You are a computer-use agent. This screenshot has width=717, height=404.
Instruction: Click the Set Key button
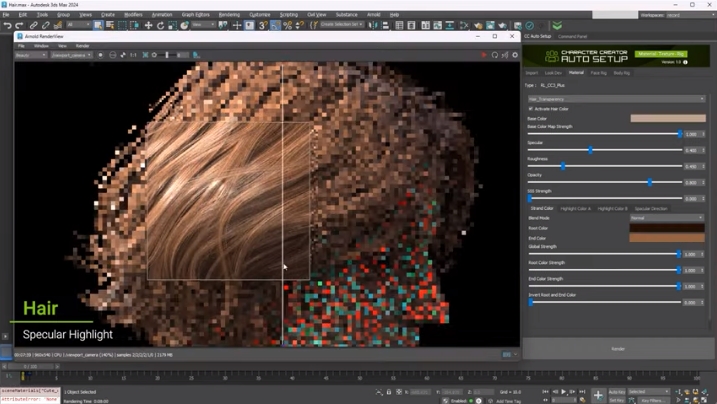pos(617,400)
